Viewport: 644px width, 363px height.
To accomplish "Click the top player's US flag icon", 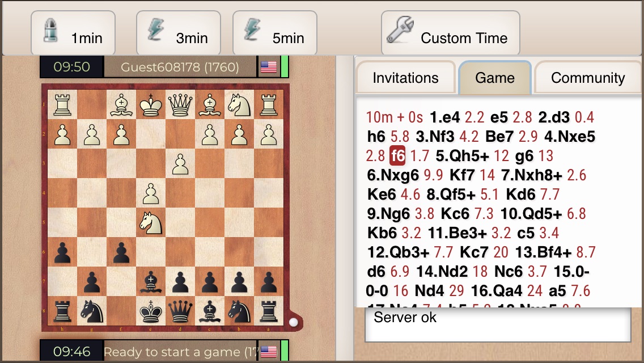I will [269, 67].
